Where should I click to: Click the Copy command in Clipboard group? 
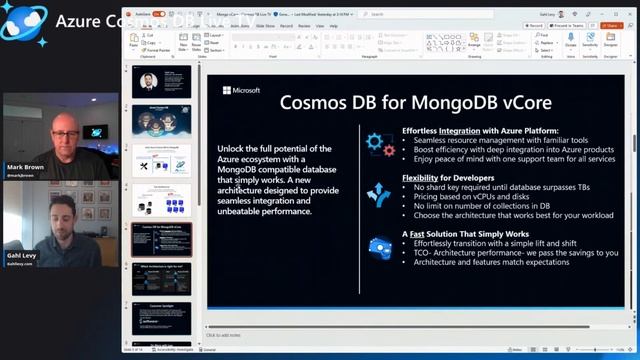pos(149,42)
